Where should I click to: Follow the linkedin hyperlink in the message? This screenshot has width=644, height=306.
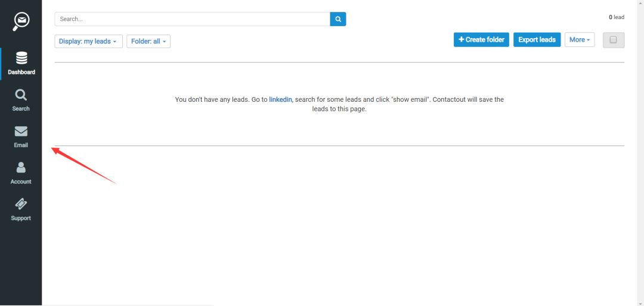[x=280, y=99]
